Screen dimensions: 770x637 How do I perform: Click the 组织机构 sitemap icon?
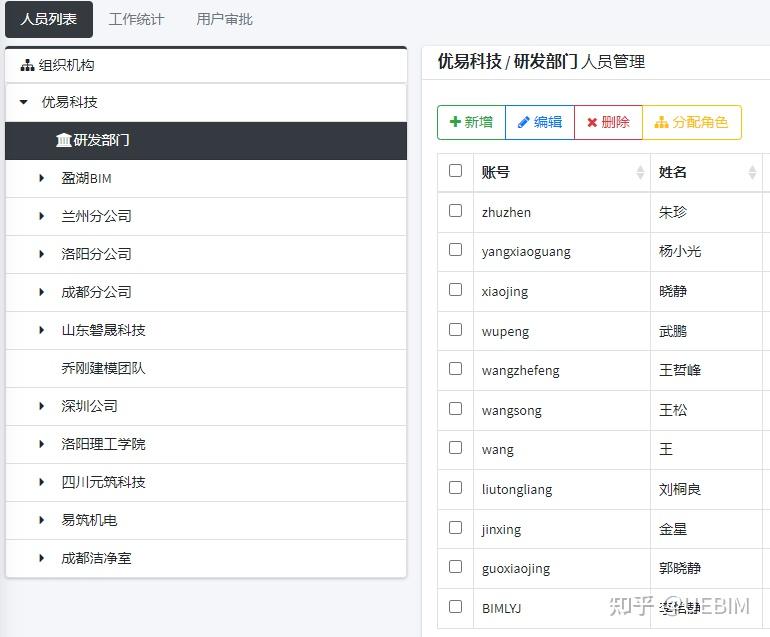click(x=27, y=66)
